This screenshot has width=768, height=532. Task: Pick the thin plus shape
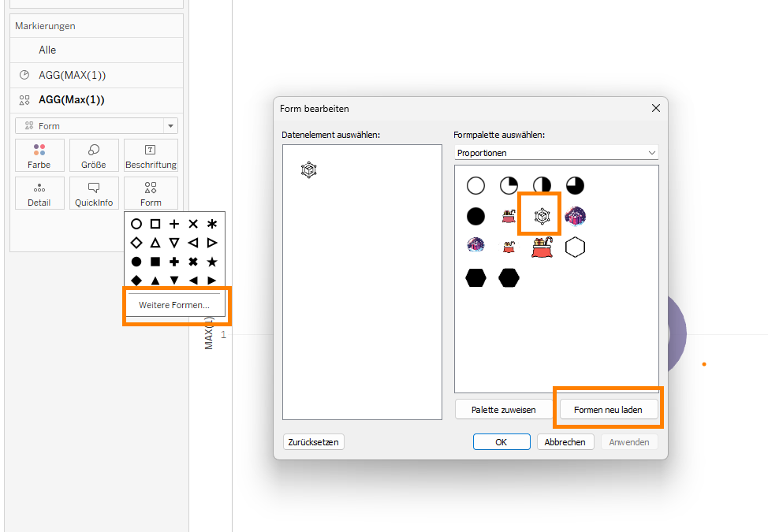pos(174,224)
